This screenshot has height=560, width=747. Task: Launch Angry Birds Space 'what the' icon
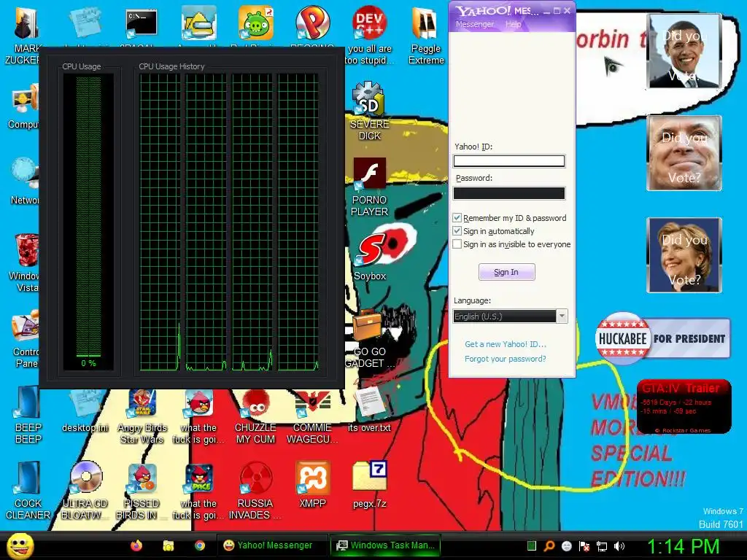coord(198,478)
